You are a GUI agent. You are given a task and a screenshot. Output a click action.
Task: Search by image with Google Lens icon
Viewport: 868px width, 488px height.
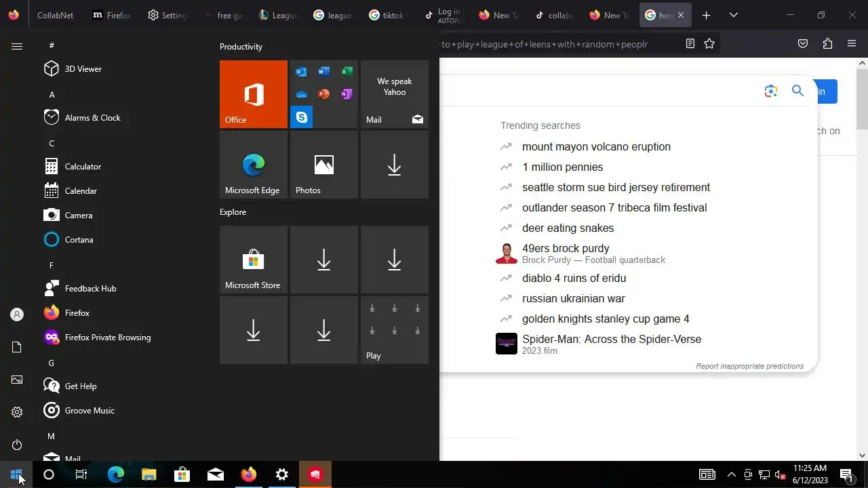point(770,91)
